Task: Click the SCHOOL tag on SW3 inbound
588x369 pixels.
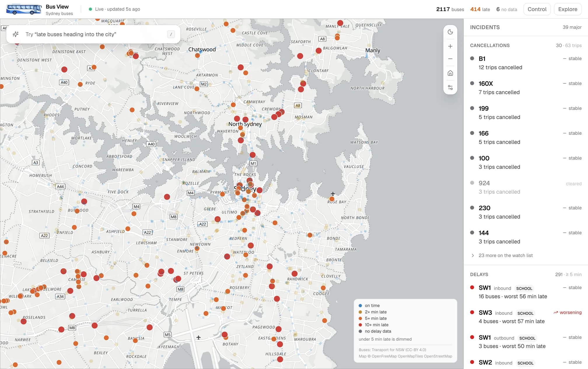Action: (525, 313)
